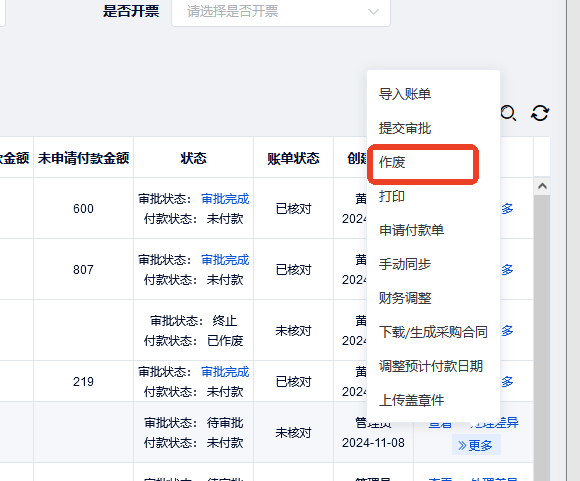This screenshot has width=580, height=481.
Task: Choose 财务调整 menu option
Action: [405, 298]
